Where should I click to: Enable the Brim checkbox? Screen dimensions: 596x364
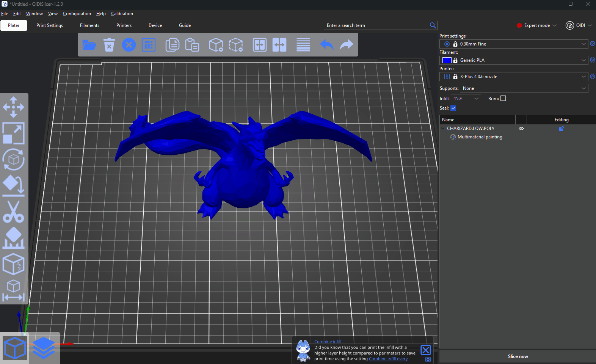[503, 98]
